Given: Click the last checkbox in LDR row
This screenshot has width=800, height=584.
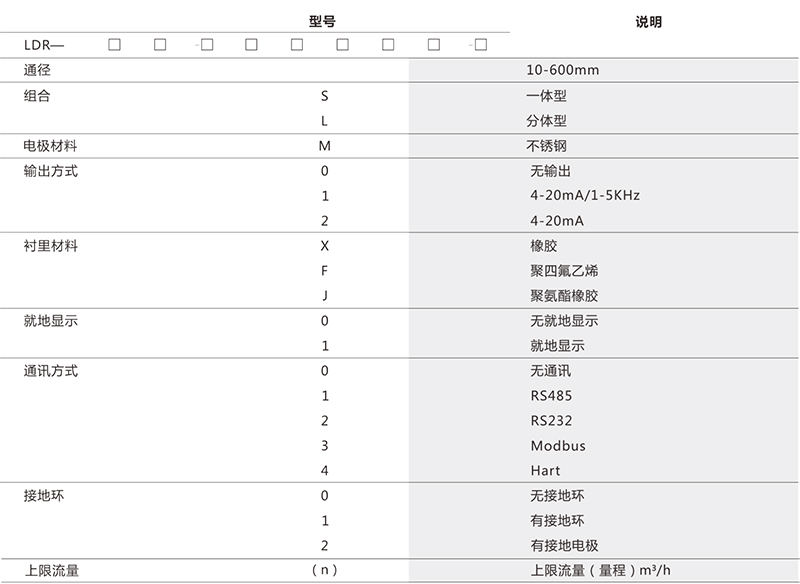Looking at the screenshot, I should click(481, 45).
